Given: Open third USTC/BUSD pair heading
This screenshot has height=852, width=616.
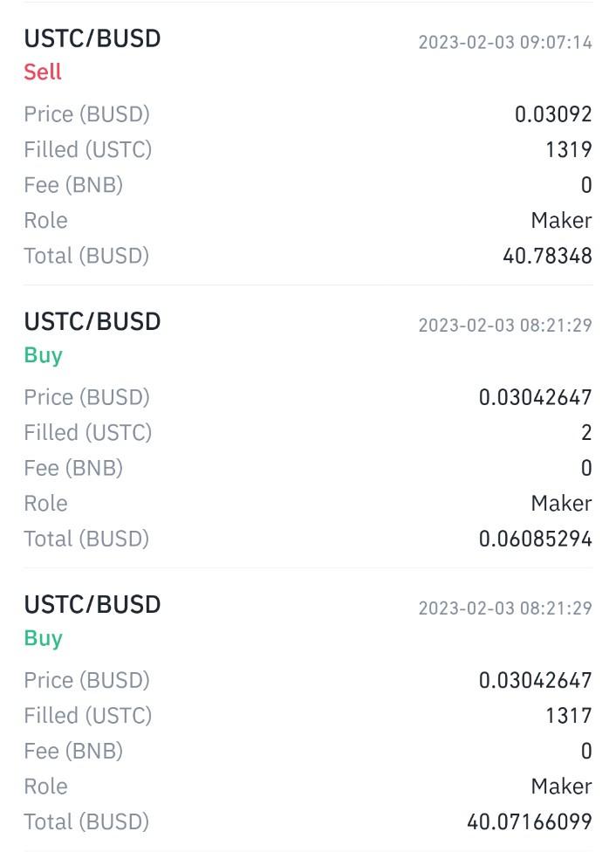Looking at the screenshot, I should (x=92, y=605).
